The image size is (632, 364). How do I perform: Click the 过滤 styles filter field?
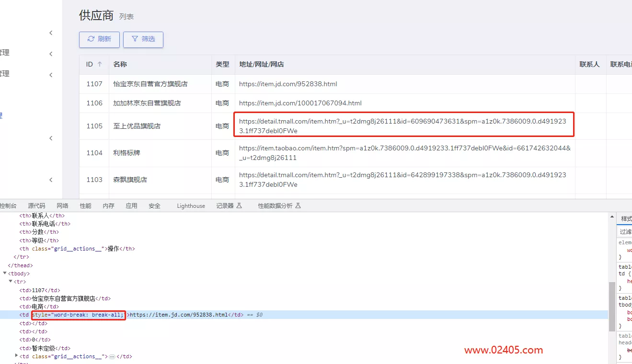point(625,232)
